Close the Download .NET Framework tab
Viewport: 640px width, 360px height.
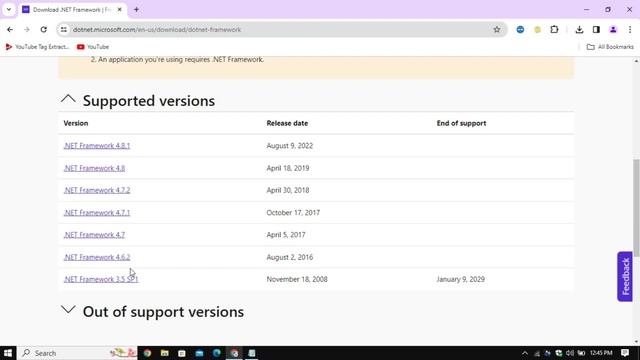click(x=120, y=9)
